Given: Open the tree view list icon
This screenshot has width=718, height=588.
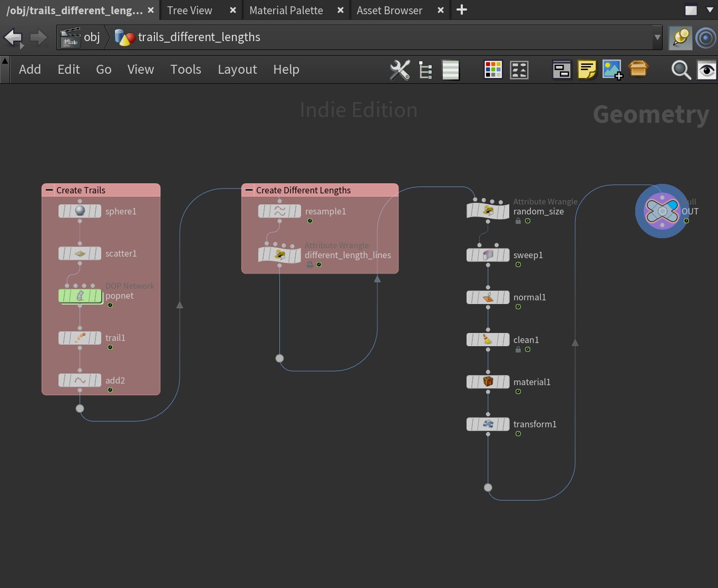Looking at the screenshot, I should coord(425,70).
